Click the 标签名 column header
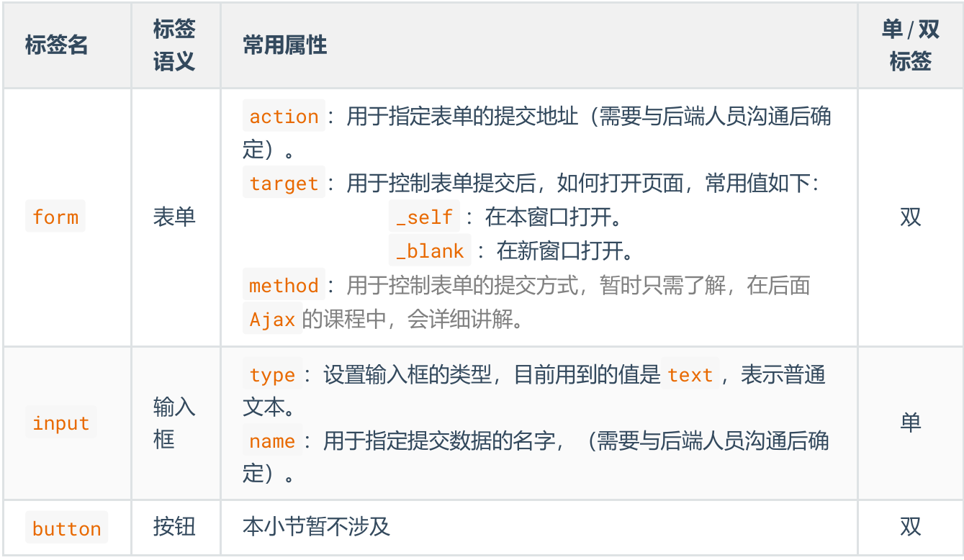This screenshot has height=560, width=964. point(56,45)
